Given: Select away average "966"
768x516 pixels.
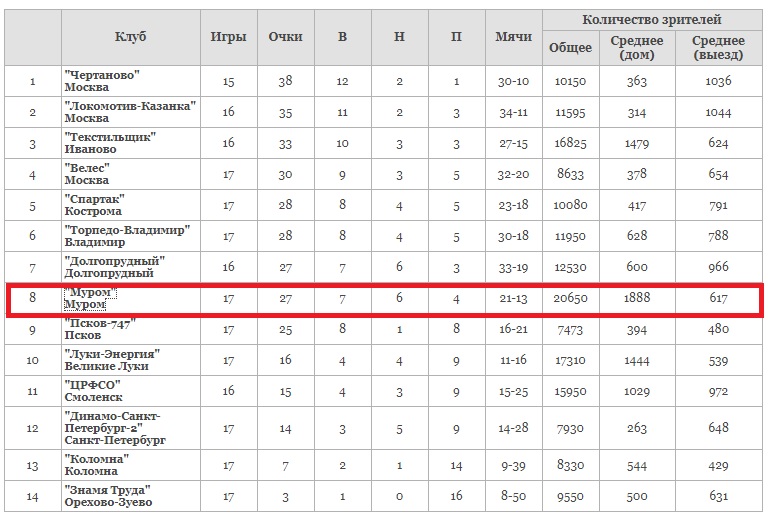Looking at the screenshot, I should [719, 267].
